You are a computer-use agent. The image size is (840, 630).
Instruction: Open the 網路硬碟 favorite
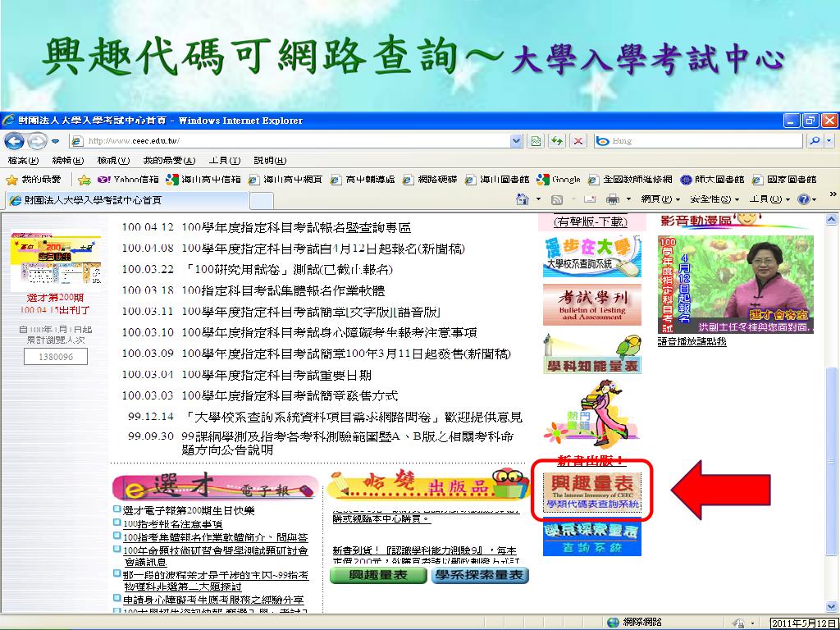430,180
